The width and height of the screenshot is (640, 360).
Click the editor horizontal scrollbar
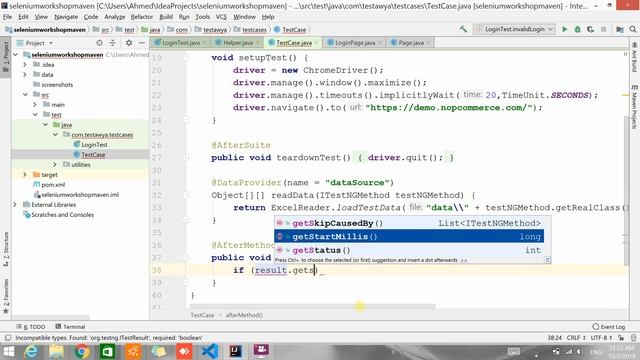(313, 306)
